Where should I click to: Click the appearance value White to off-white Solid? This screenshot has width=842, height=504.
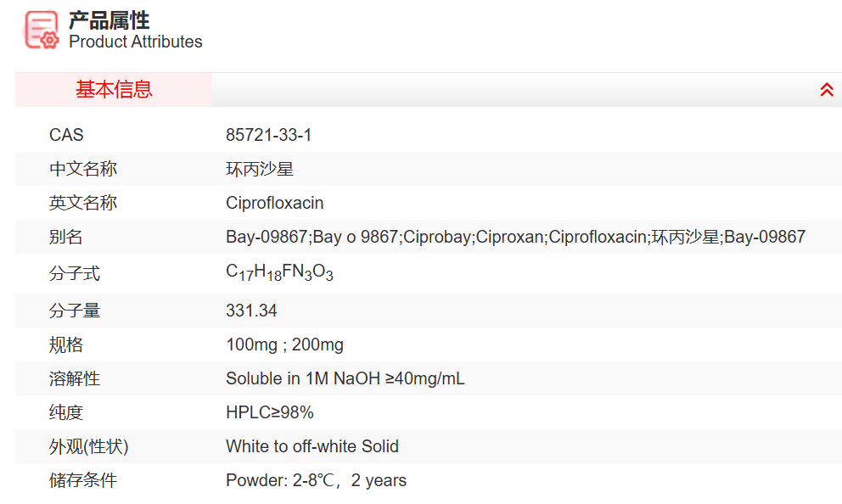click(x=312, y=446)
